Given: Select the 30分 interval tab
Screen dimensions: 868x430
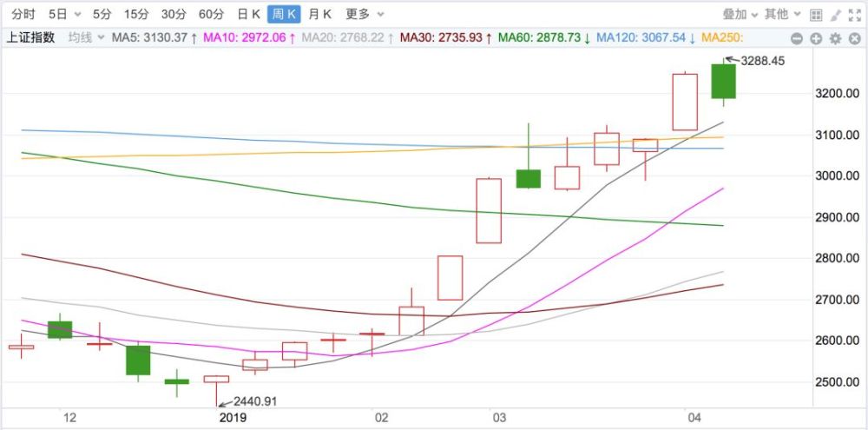Looking at the screenshot, I should [x=174, y=15].
